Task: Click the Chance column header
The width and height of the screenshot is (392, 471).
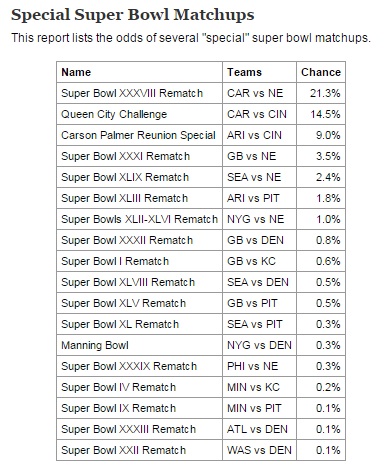Action: pos(321,72)
